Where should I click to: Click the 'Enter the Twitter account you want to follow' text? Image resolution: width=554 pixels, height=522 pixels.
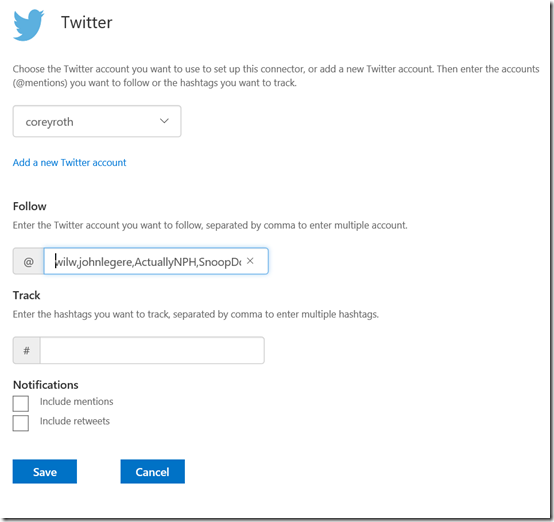(x=210, y=225)
